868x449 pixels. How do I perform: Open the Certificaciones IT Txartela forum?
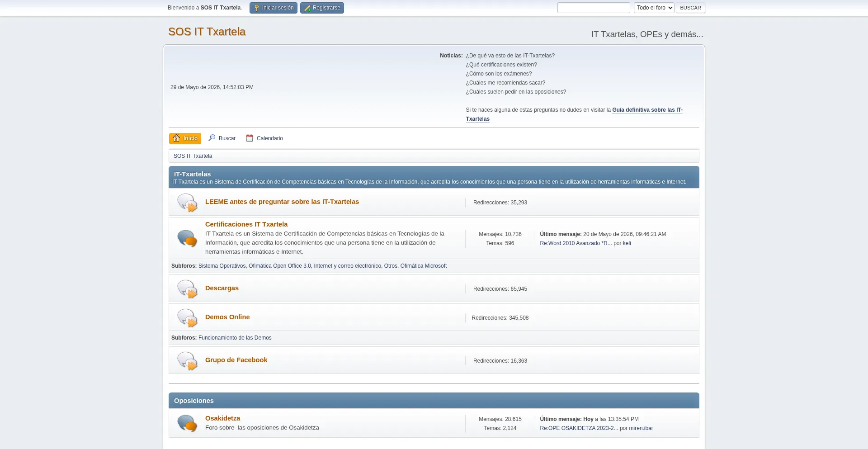[x=246, y=224]
